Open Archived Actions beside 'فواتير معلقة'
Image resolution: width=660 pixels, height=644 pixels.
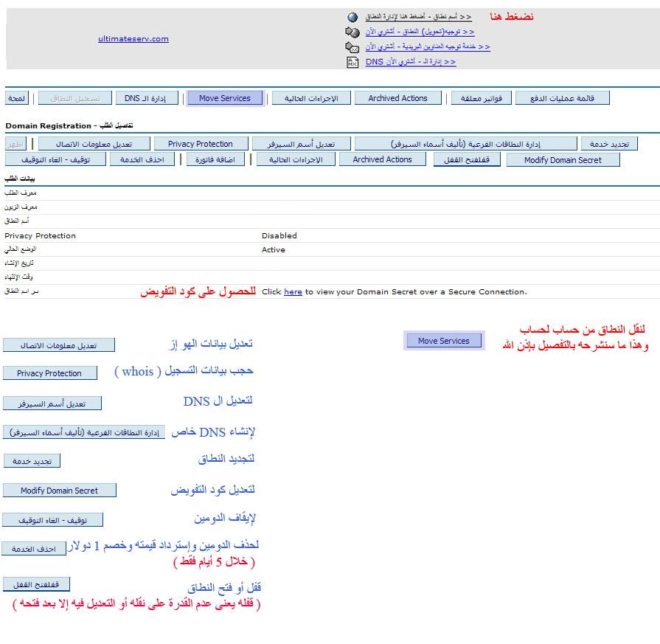pyautogui.click(x=397, y=98)
